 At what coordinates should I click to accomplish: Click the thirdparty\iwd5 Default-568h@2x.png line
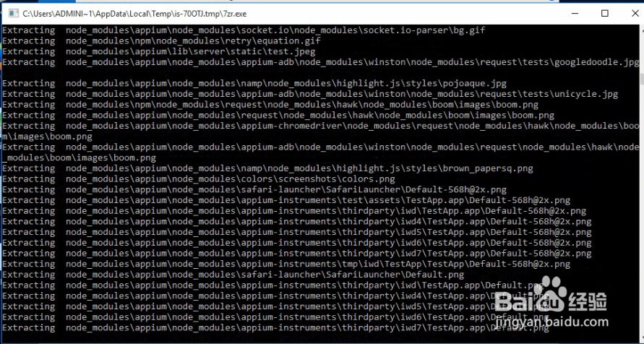(297, 232)
